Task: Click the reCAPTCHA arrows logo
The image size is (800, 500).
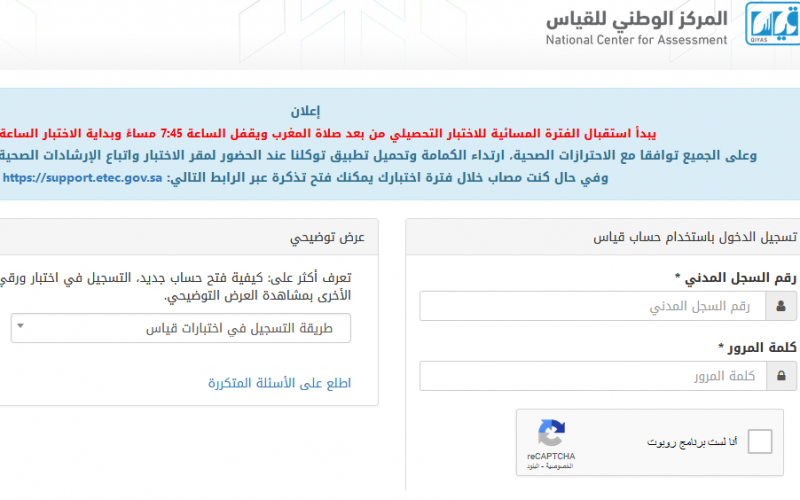Action: pos(551,433)
